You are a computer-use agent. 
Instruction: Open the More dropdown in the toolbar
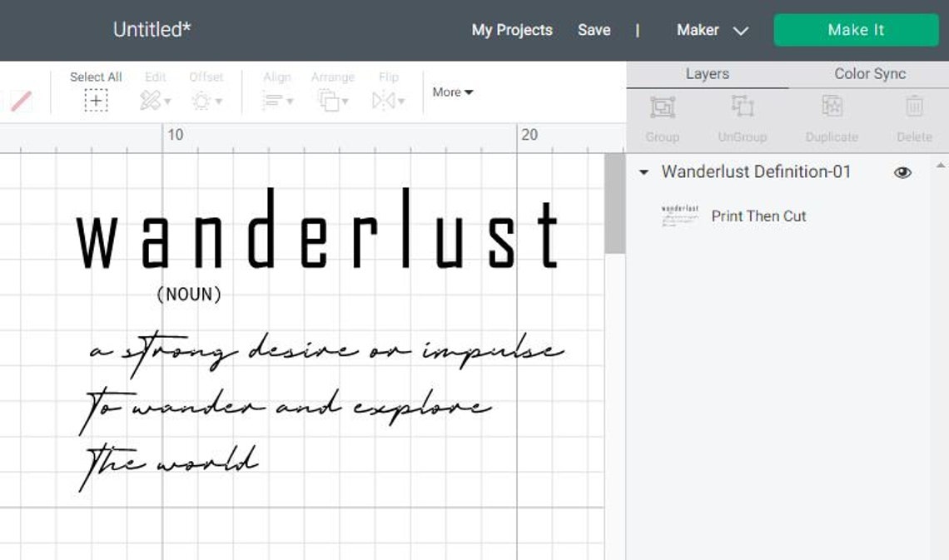click(x=452, y=92)
